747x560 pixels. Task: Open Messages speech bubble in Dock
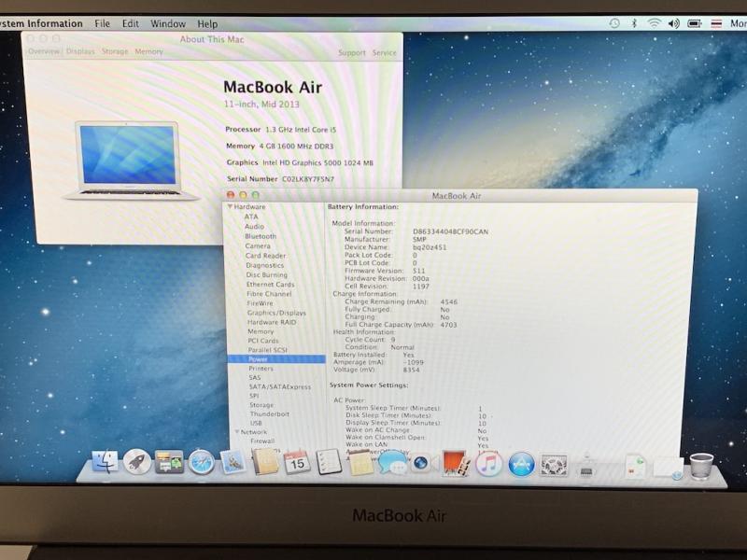392,462
